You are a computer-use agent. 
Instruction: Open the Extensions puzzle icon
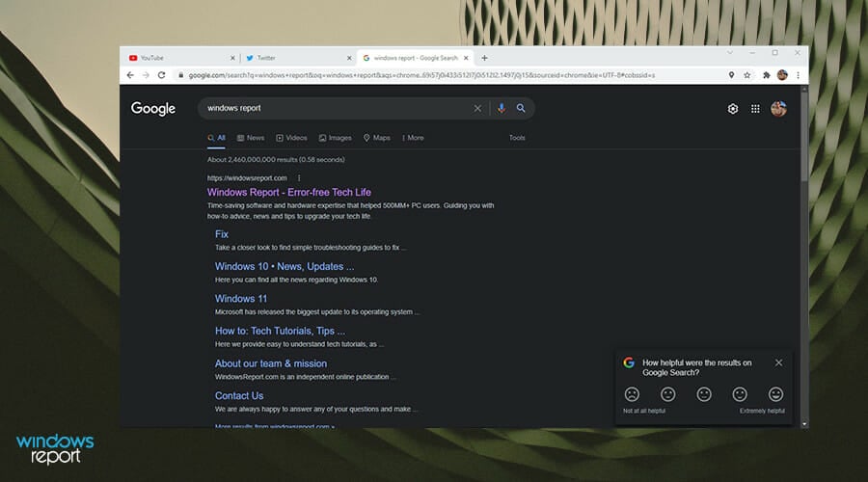coord(767,75)
